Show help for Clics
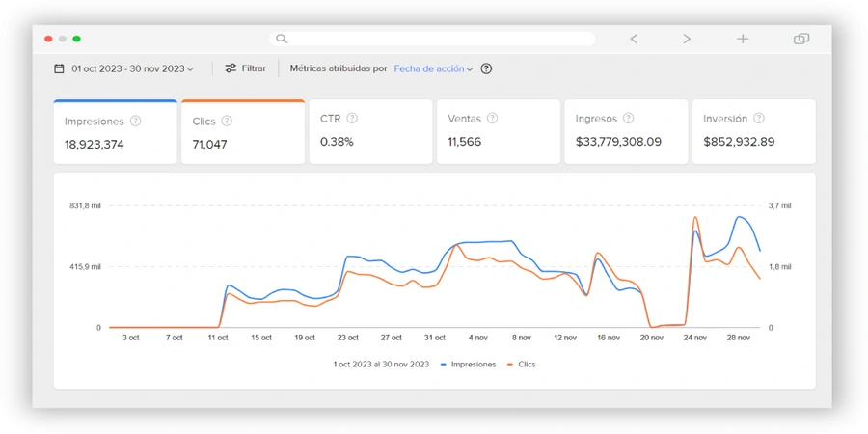This screenshot has height=434, width=868. 227,122
